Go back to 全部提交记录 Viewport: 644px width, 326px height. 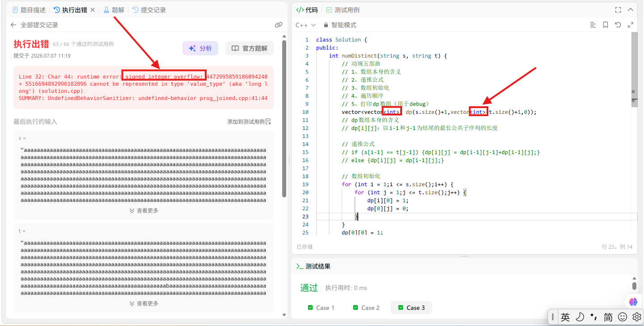(34, 25)
